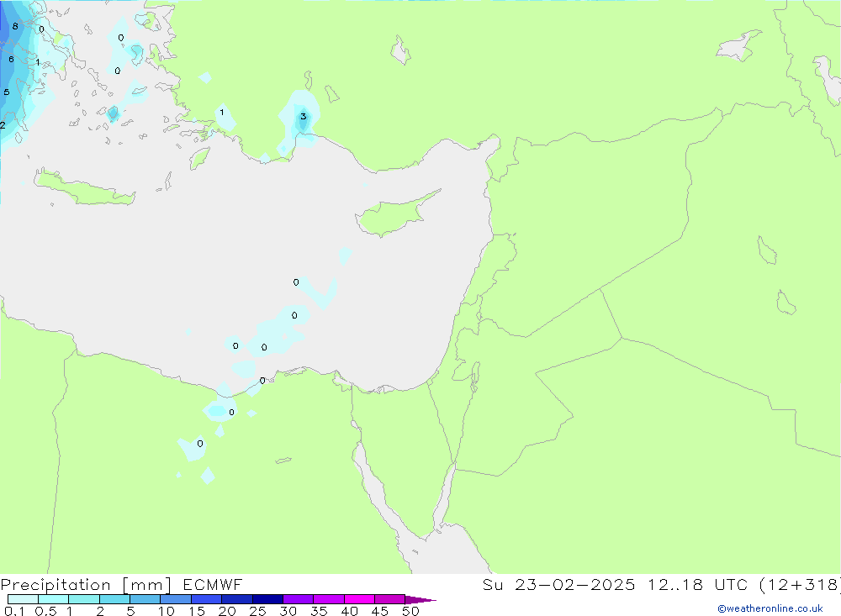This screenshot has height=616, width=841.
Task: Click the legend label '0.5'
Action: pos(45,611)
